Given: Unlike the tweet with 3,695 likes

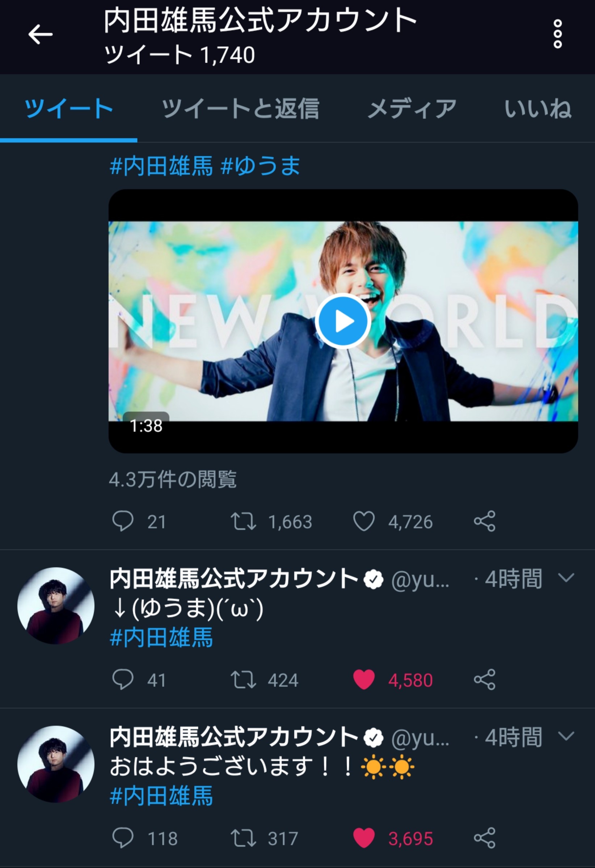Looking at the screenshot, I should pyautogui.click(x=364, y=838).
